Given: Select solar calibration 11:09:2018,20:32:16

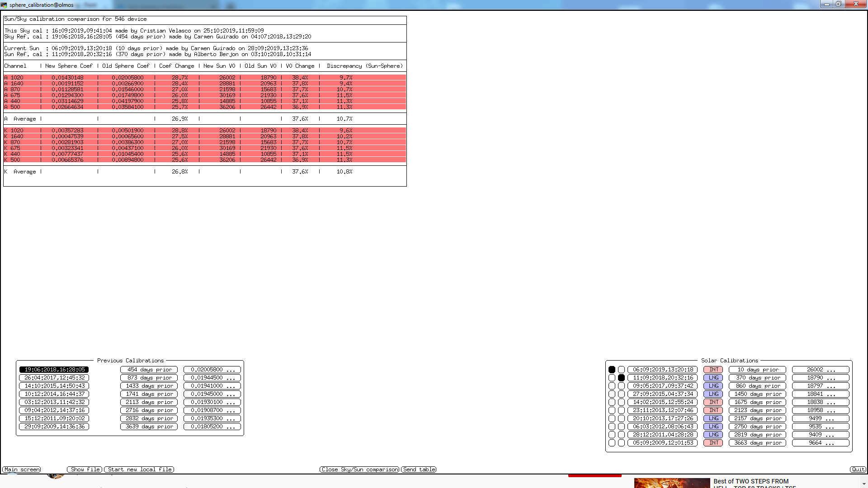Looking at the screenshot, I should click(663, 378).
